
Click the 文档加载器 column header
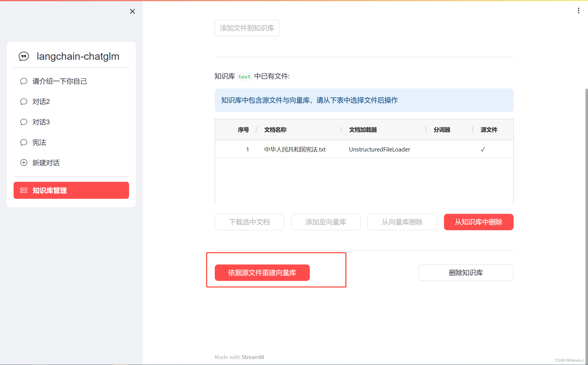tap(363, 130)
